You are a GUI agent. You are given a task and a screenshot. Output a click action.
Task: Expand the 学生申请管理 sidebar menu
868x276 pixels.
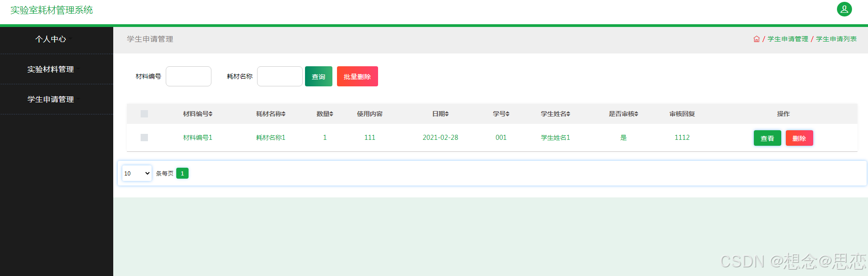[x=51, y=100]
